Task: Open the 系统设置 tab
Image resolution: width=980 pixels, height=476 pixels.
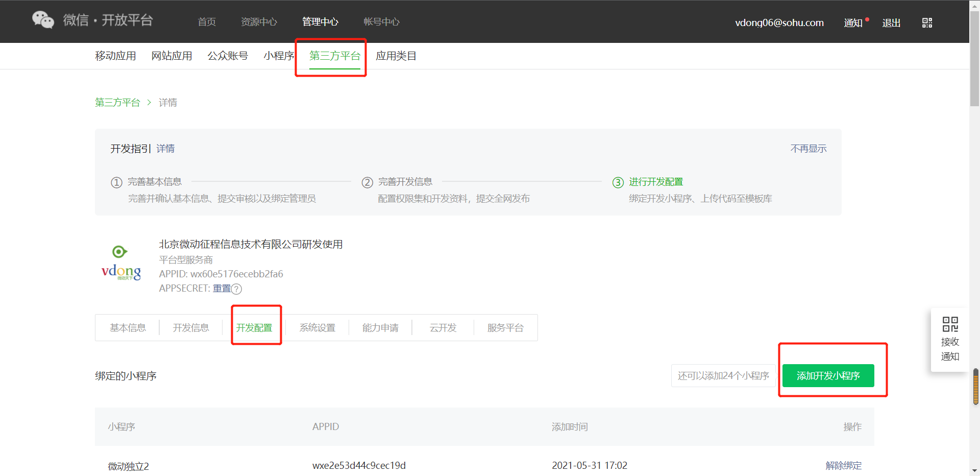Action: [317, 328]
